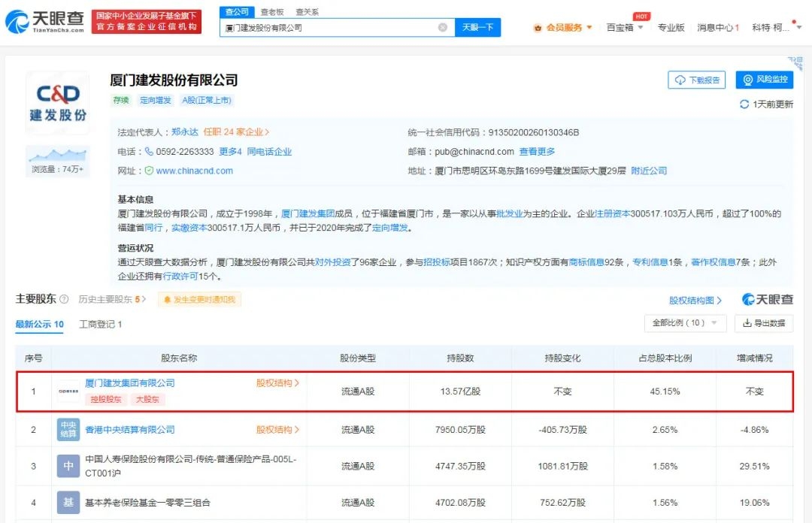Select the 查公司 search tab
812x523 pixels.
pyautogui.click(x=237, y=11)
